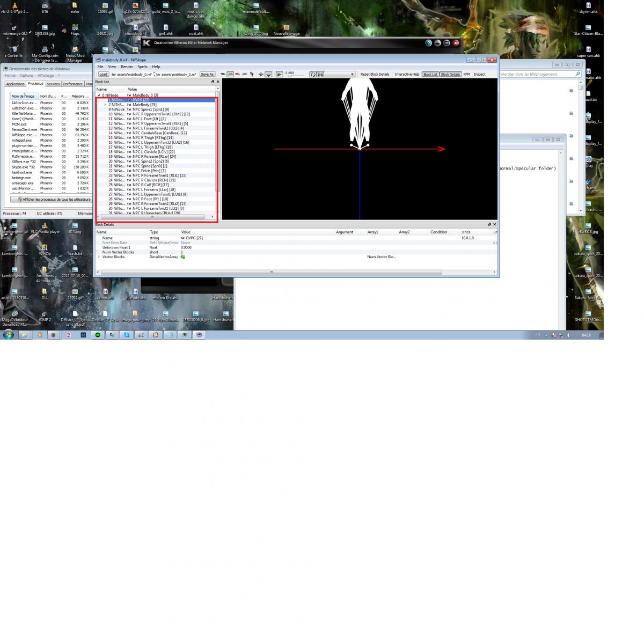The width and height of the screenshot is (644, 644).
Task: Click the red side-view icon in toolbar
Action: coord(237,74)
